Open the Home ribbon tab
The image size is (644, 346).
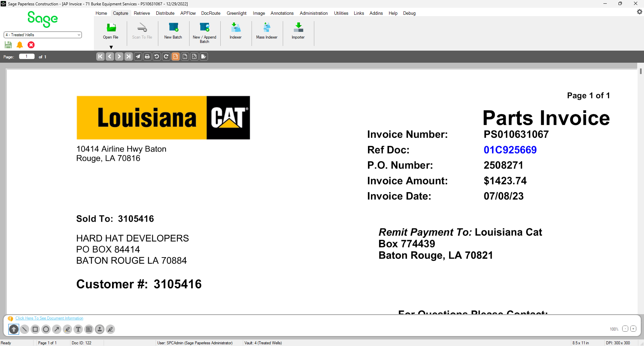pyautogui.click(x=101, y=13)
